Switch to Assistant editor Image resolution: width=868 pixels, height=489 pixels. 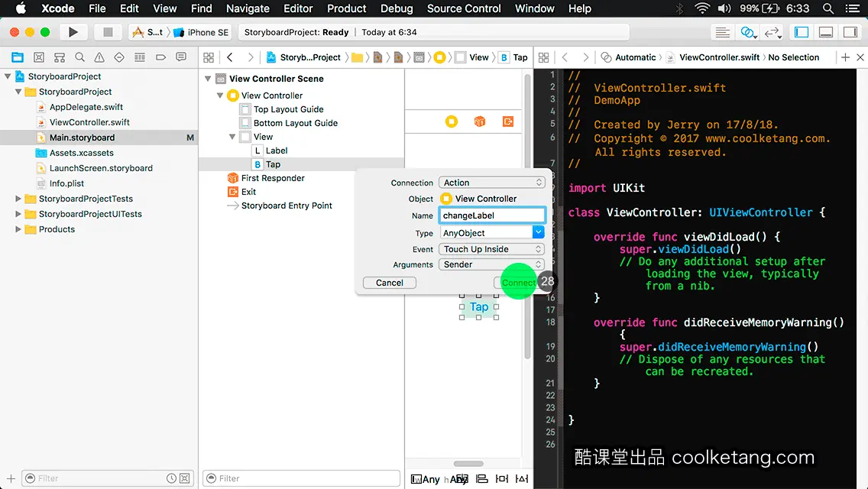click(x=748, y=32)
